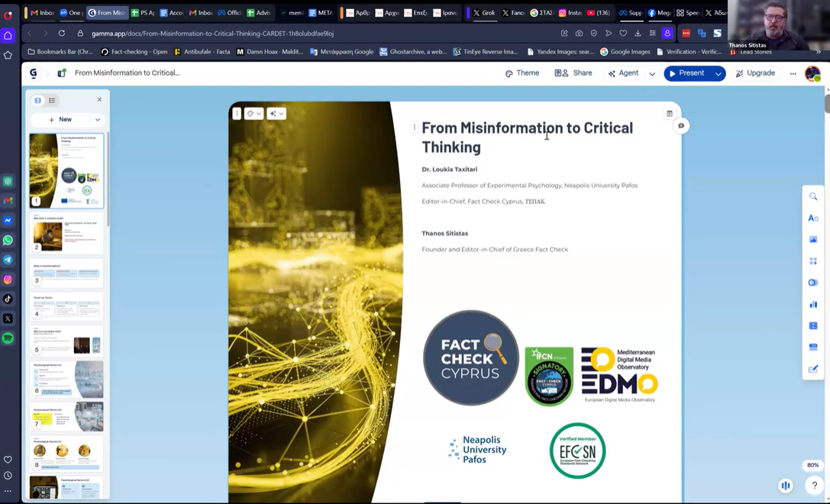Open the Theme palette option
This screenshot has width=830, height=504.
pos(522,73)
